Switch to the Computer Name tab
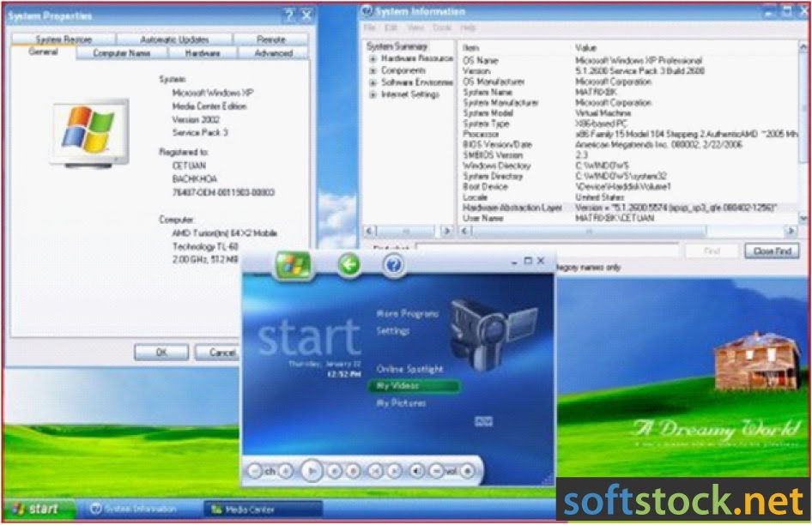 pyautogui.click(x=122, y=53)
